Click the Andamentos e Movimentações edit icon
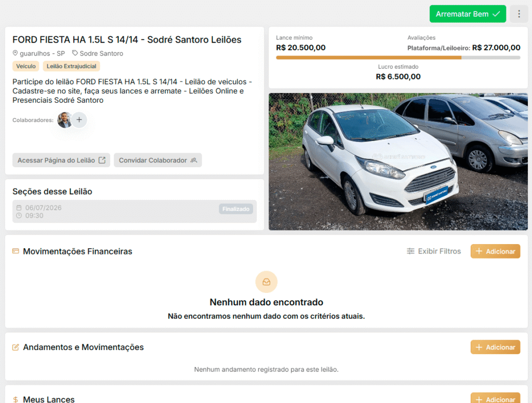 point(16,347)
